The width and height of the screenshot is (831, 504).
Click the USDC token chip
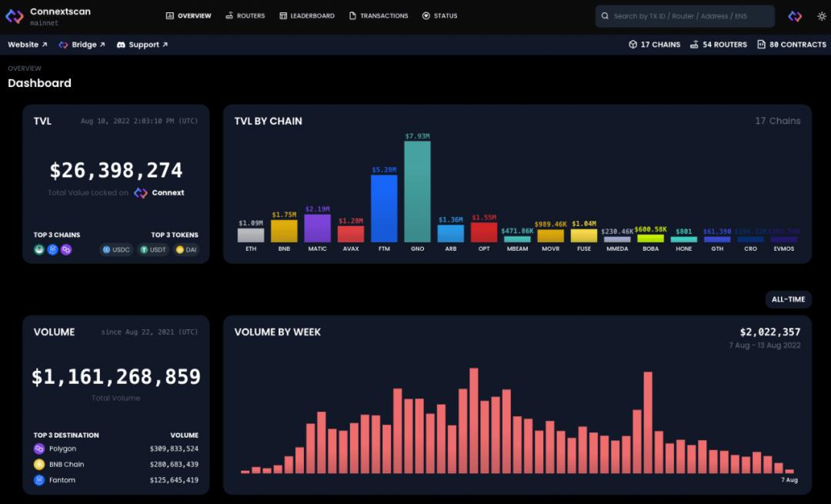pos(116,249)
